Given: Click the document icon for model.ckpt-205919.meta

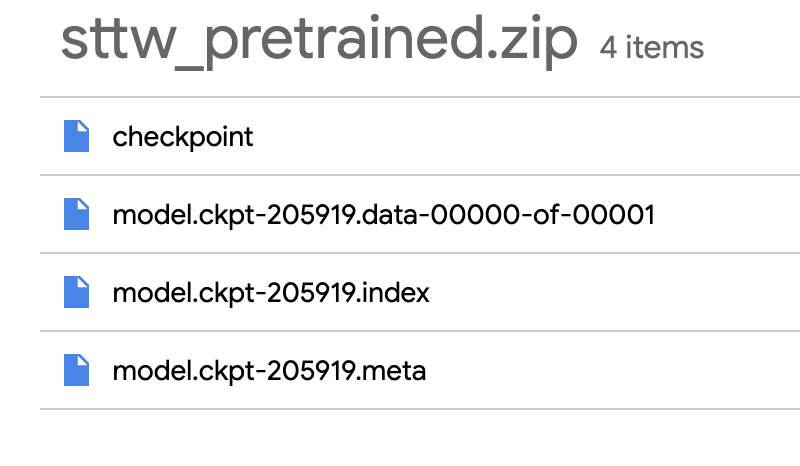Looking at the screenshot, I should (x=77, y=370).
